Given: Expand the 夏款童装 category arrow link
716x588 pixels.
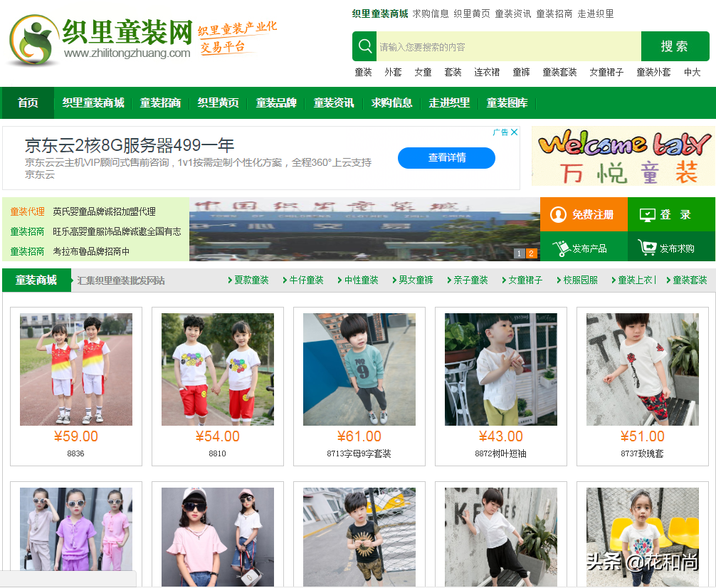Looking at the screenshot, I should (248, 280).
